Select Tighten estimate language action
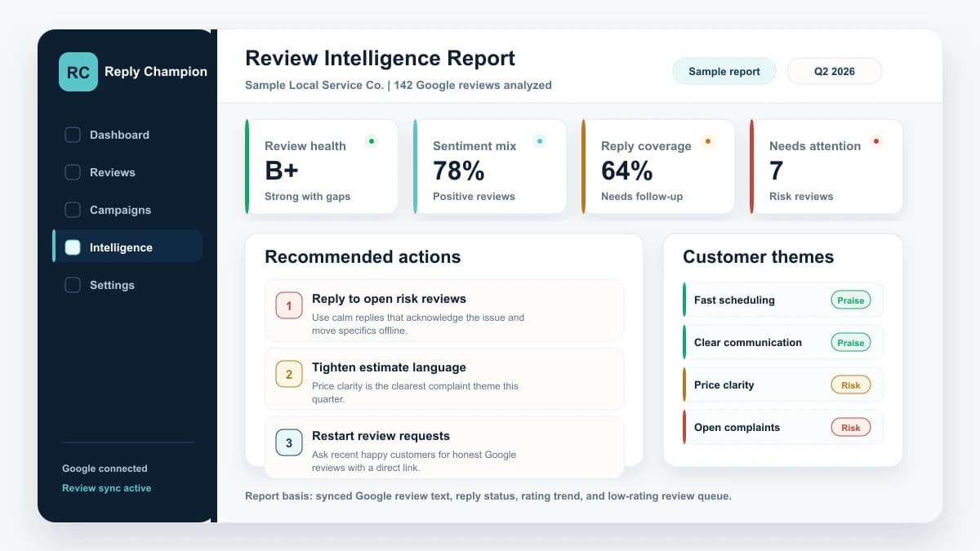980x551 pixels. (444, 379)
